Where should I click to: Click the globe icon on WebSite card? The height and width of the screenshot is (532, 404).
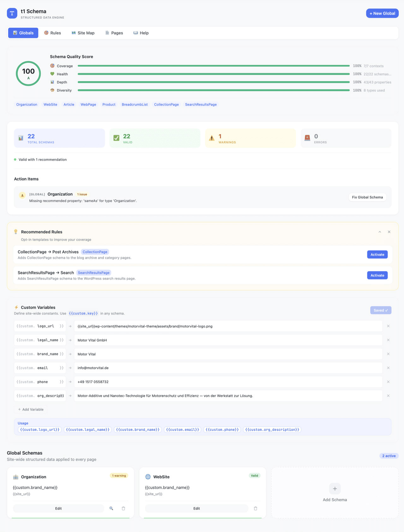tap(148, 477)
